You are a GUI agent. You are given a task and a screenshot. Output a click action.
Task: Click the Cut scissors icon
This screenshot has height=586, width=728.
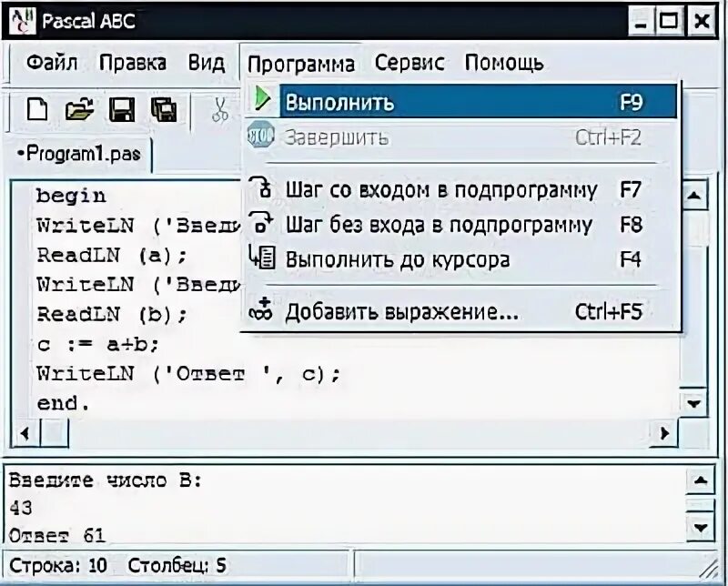219,110
